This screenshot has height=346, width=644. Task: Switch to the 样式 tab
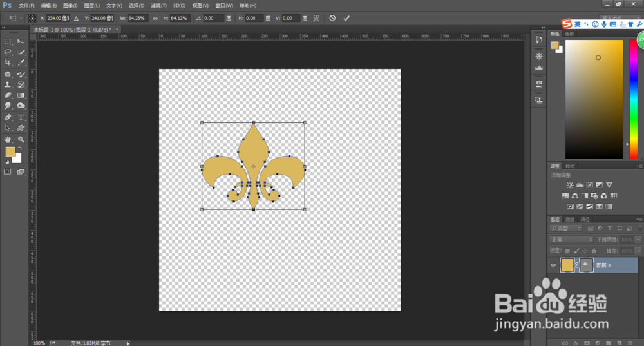570,166
